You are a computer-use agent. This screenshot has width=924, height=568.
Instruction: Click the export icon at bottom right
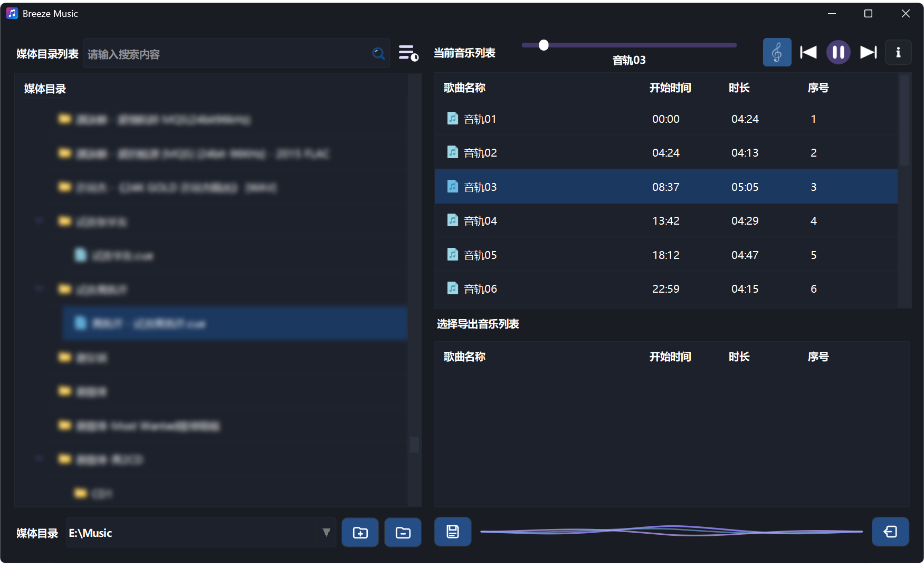890,532
